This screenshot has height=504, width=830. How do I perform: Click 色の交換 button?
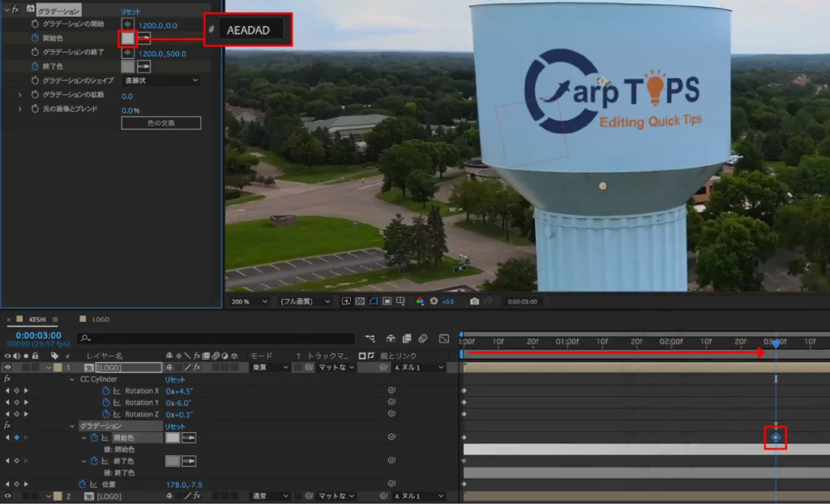point(161,123)
